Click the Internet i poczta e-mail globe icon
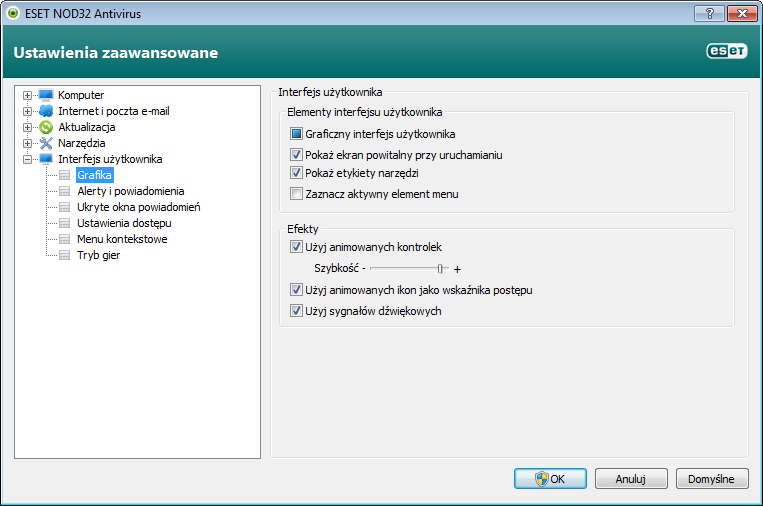The image size is (763, 506). pyautogui.click(x=46, y=111)
